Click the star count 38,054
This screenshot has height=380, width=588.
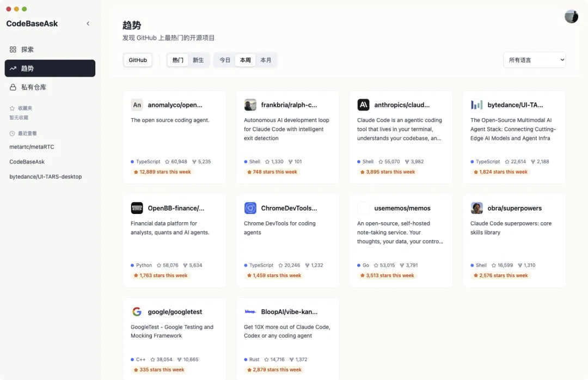[161, 360]
